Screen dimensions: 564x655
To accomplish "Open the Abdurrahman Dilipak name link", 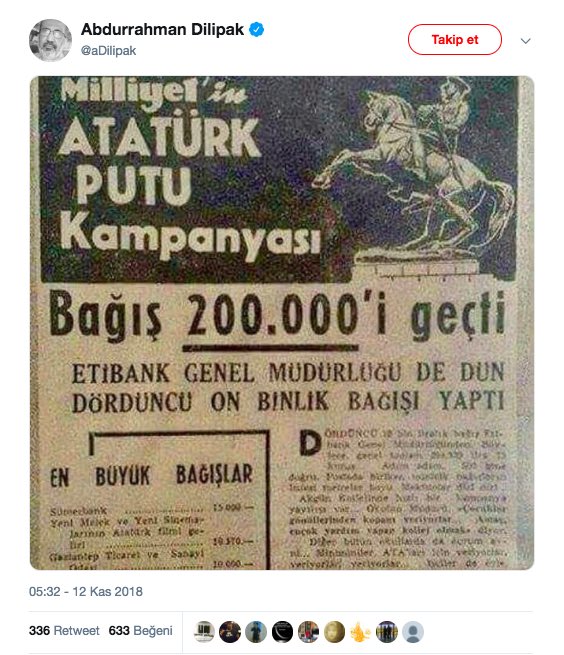I will 162,29.
